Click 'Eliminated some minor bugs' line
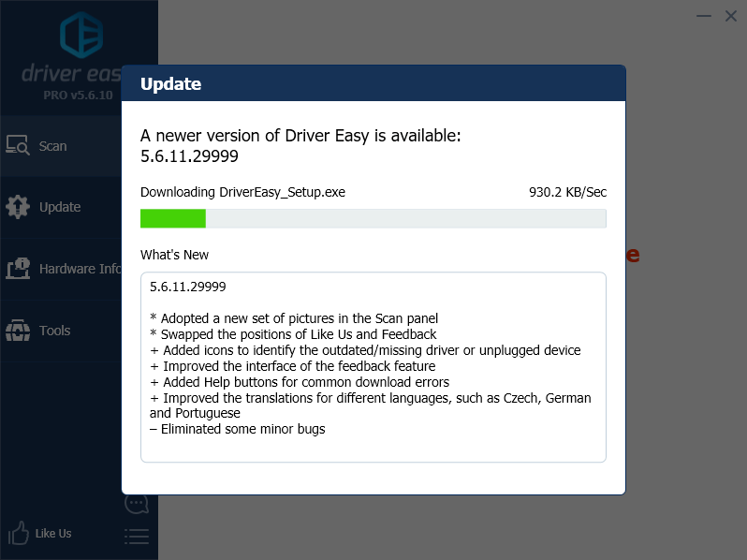The height and width of the screenshot is (560, 747). (237, 429)
